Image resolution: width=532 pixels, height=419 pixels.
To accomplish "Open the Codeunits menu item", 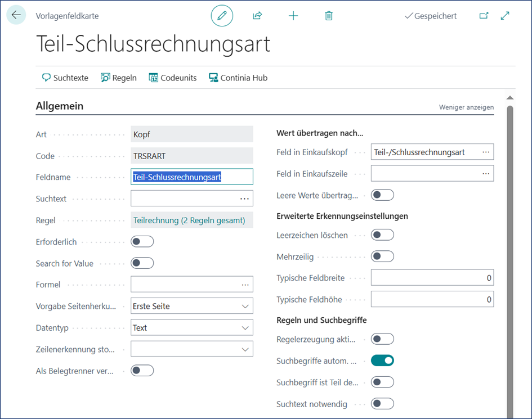I will click(172, 78).
